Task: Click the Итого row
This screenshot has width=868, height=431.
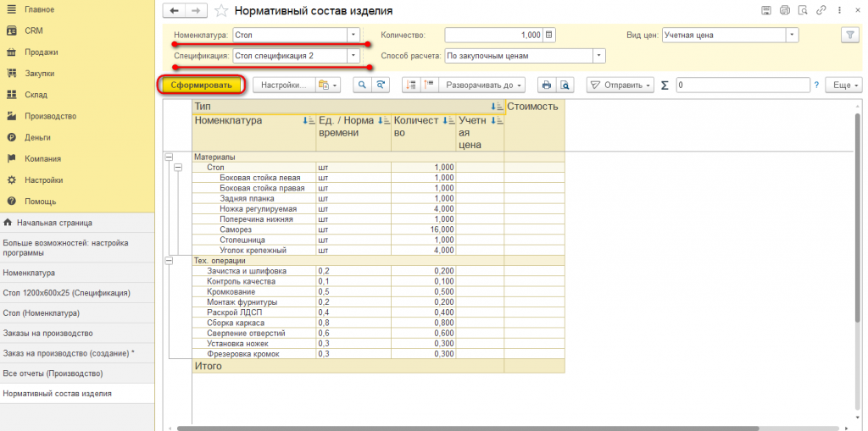Action: click(378, 367)
